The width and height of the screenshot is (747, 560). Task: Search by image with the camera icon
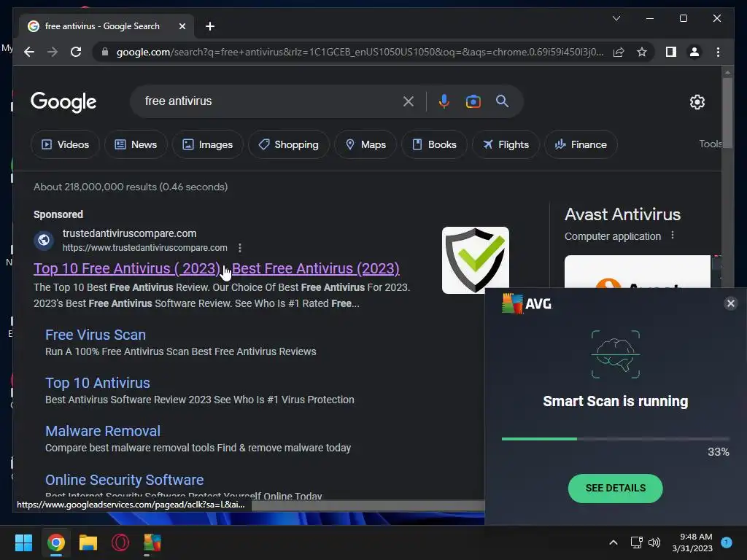[x=473, y=101]
